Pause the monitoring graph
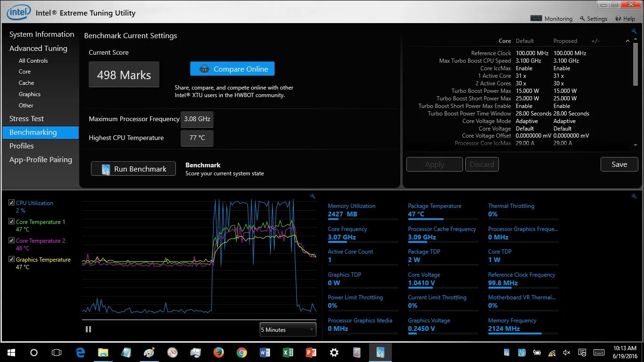 pyautogui.click(x=88, y=329)
